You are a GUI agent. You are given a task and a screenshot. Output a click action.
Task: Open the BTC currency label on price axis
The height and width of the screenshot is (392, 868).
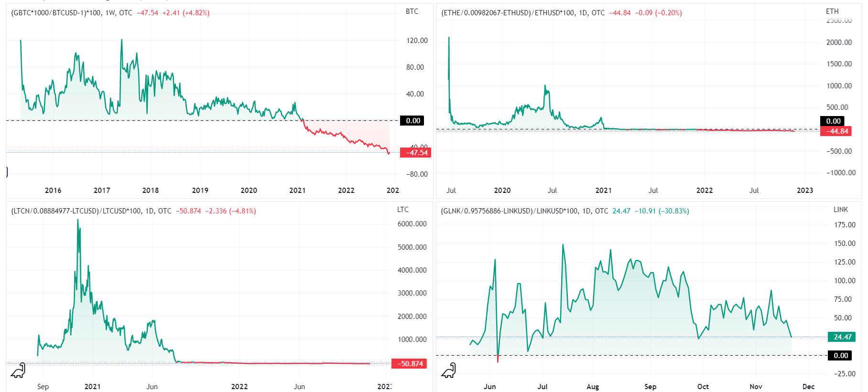[412, 11]
